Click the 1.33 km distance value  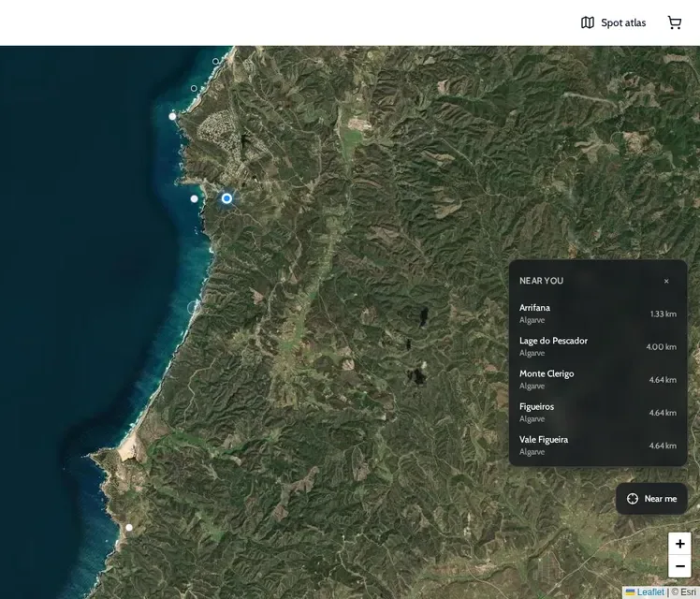(663, 314)
